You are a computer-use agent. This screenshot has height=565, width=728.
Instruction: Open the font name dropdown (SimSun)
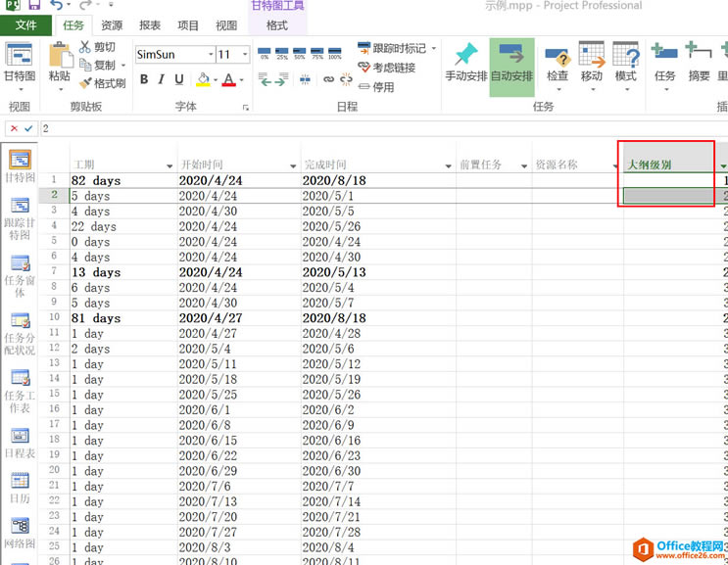point(211,55)
